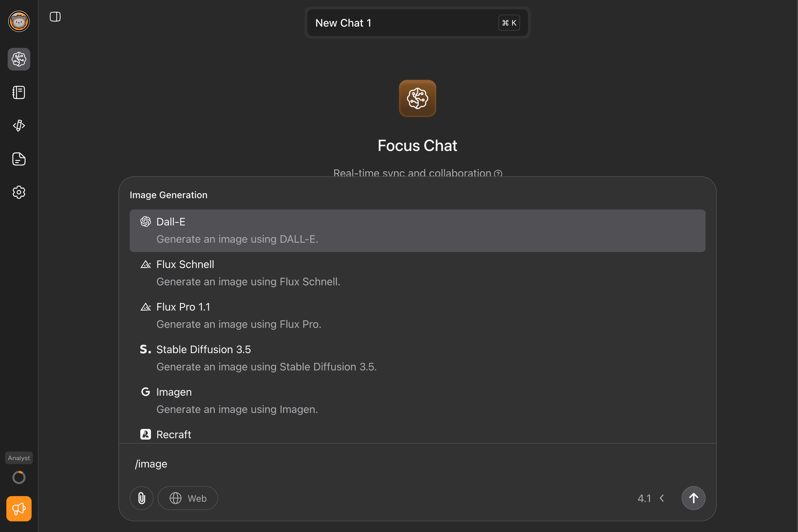Click the 'Focus Chat' title text
798x532 pixels.
417,146
